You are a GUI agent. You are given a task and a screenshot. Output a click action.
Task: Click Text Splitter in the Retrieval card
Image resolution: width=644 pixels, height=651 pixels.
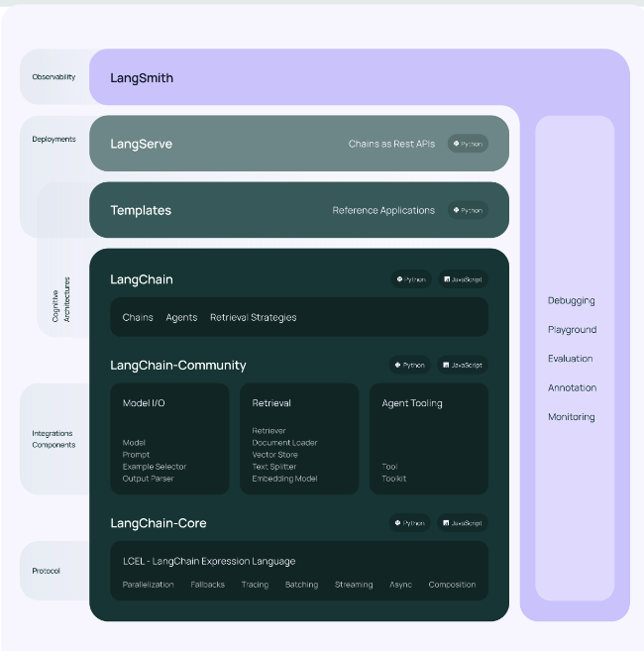[x=274, y=467]
